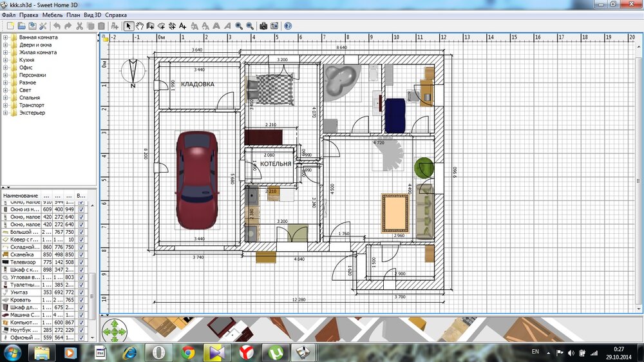Open the Мебель menu
The image size is (644, 362).
pos(53,15)
